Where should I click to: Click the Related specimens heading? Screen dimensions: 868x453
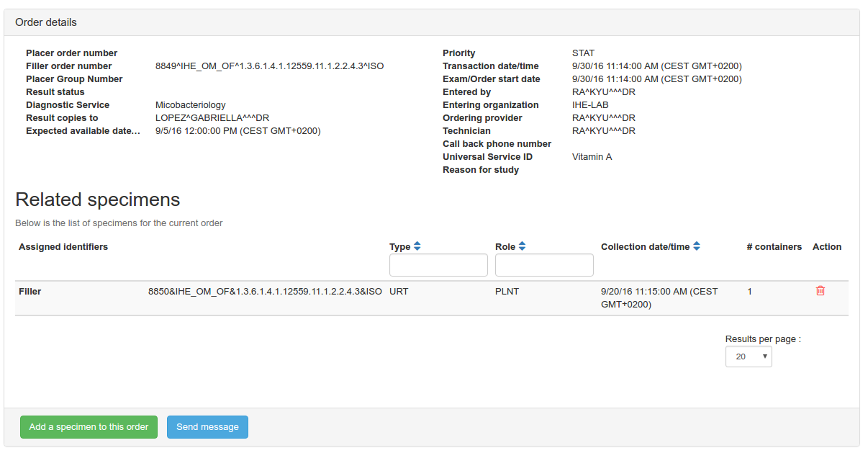coord(97,199)
